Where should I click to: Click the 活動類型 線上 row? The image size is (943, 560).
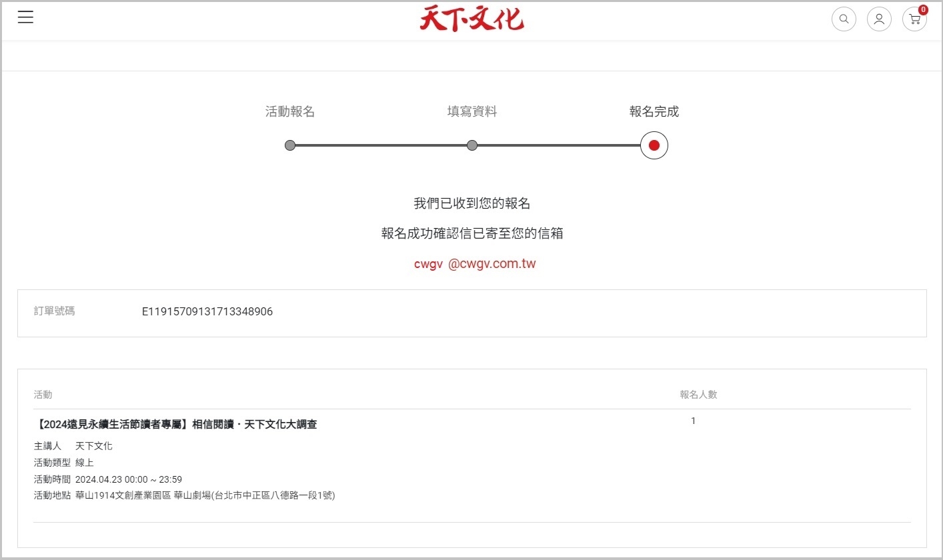point(64,463)
